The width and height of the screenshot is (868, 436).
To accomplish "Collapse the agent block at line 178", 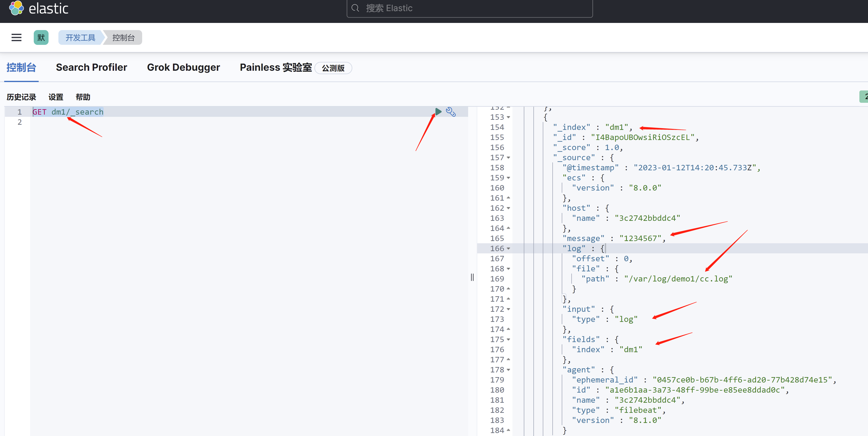I will tap(509, 370).
